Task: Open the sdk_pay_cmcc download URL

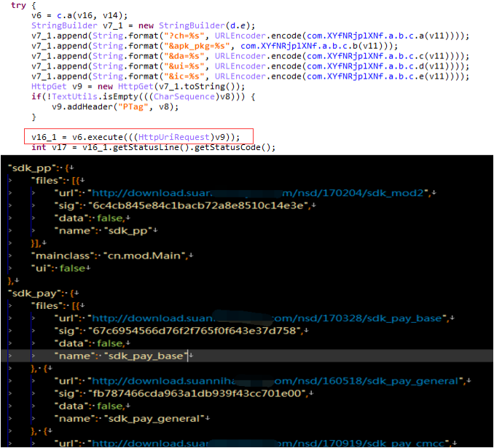Action: [x=270, y=444]
